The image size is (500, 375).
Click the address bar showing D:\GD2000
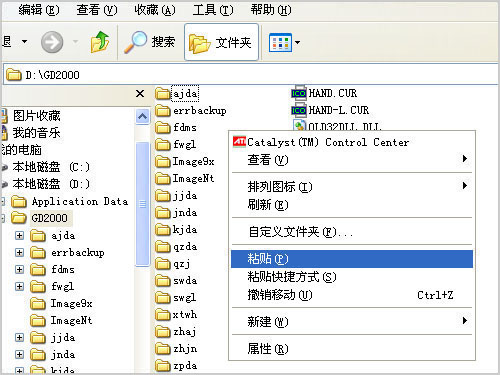coord(250,75)
